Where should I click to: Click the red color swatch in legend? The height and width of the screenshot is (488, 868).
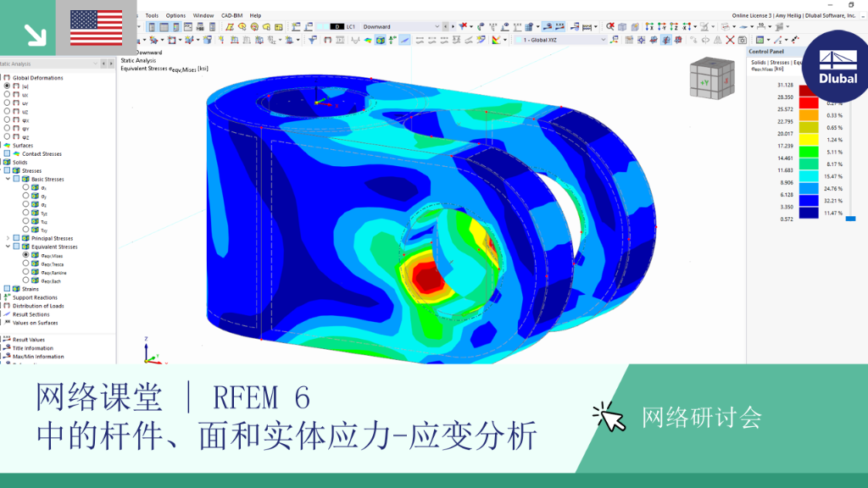point(808,103)
